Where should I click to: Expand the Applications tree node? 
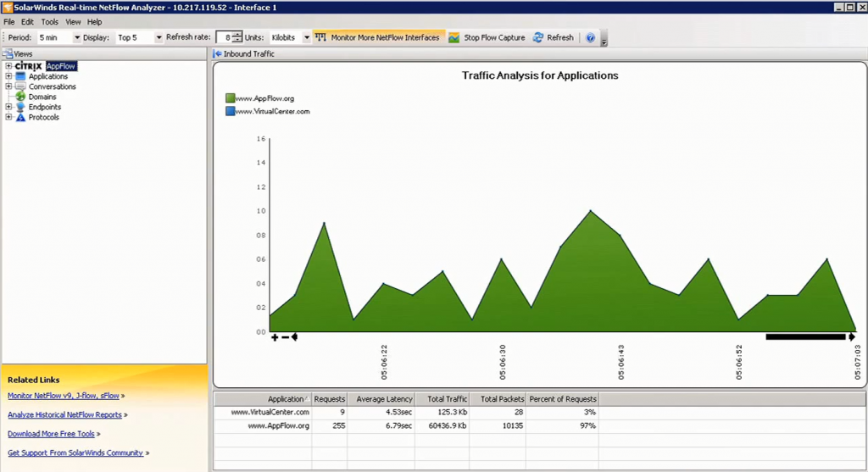(x=8, y=76)
